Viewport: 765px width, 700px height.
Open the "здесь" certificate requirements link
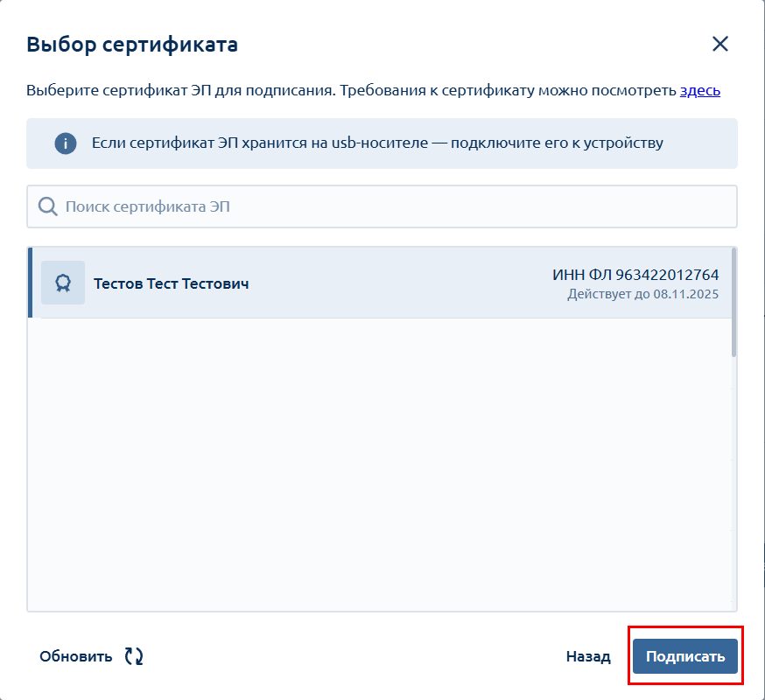click(x=699, y=90)
